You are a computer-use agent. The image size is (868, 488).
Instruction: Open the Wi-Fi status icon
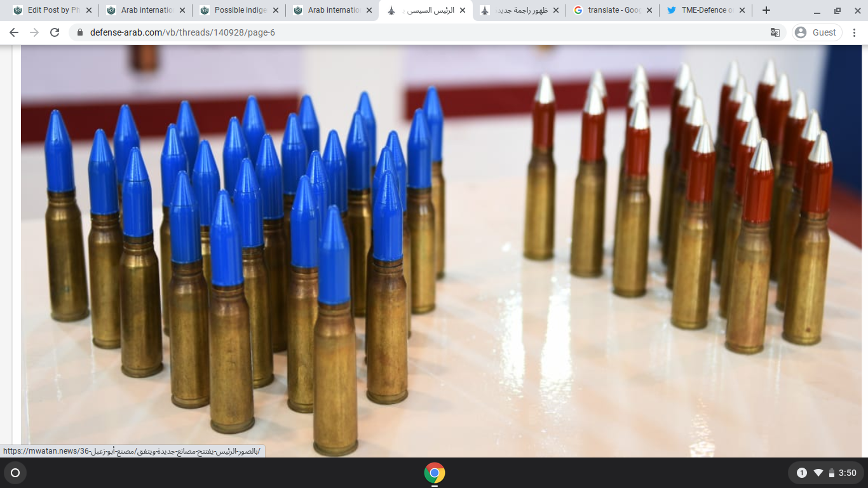pyautogui.click(x=818, y=473)
